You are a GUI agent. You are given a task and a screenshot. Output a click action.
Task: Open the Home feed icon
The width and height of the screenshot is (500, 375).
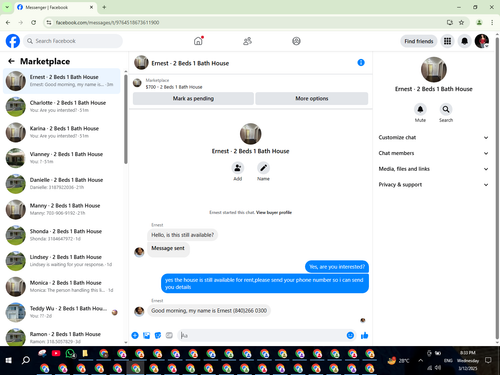pyautogui.click(x=198, y=41)
